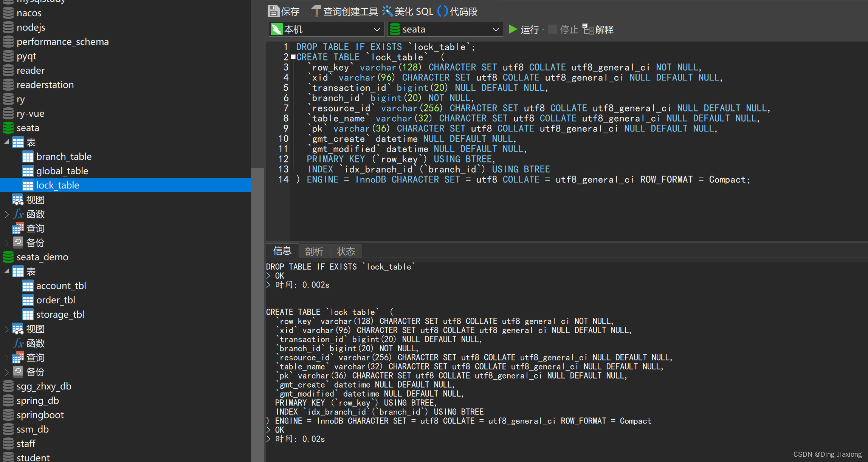Switch to the 剖析 tab
This screenshot has height=462, width=868.
(x=314, y=251)
